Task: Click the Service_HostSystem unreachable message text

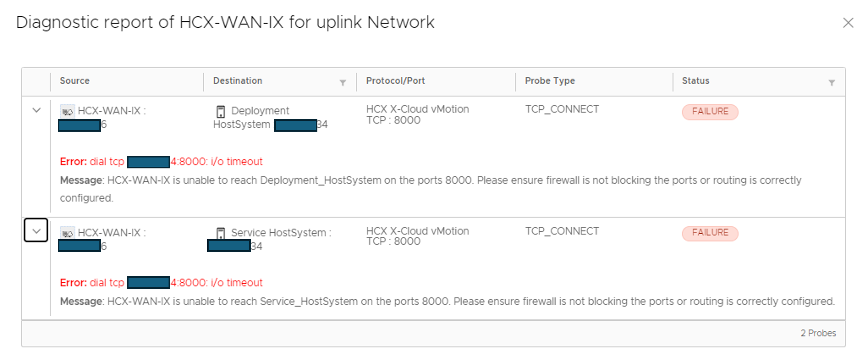Action: [x=447, y=301]
